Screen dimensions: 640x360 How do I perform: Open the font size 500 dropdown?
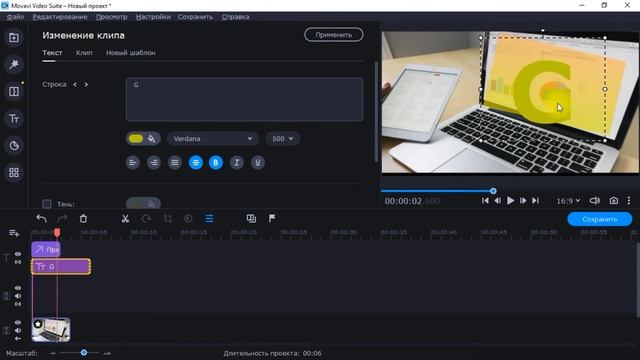(282, 139)
